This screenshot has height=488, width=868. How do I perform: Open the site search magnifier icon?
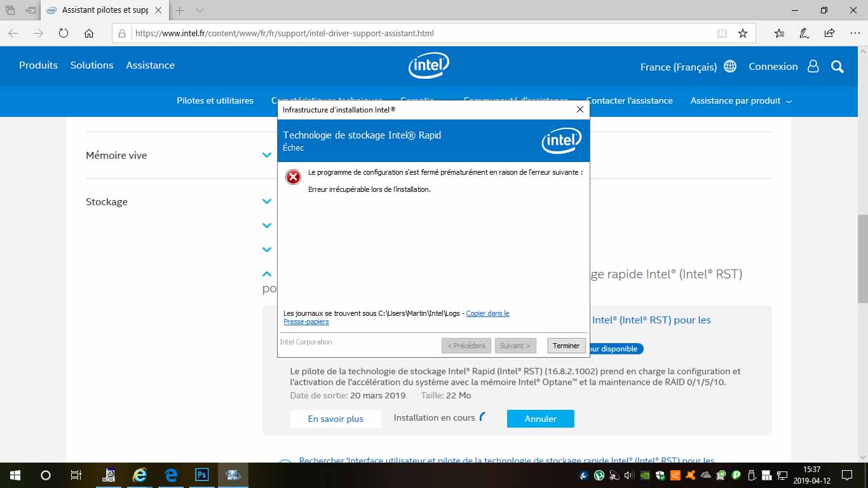coord(837,66)
